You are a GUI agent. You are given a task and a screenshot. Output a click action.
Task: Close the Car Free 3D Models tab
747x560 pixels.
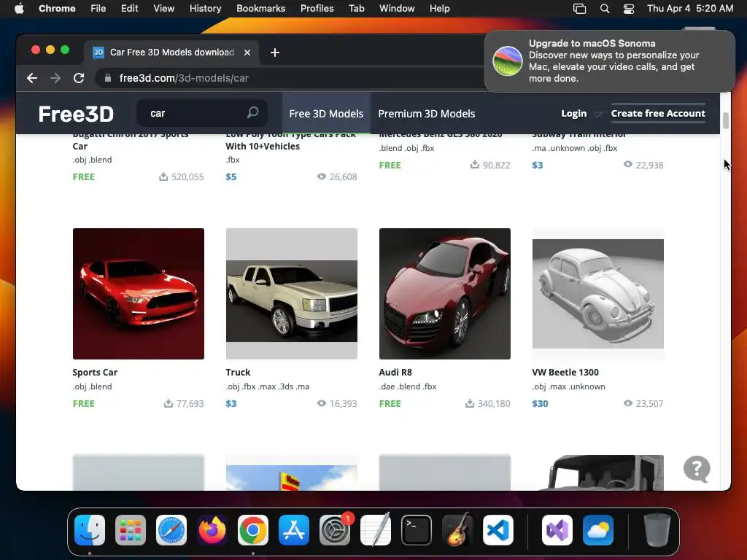(247, 52)
